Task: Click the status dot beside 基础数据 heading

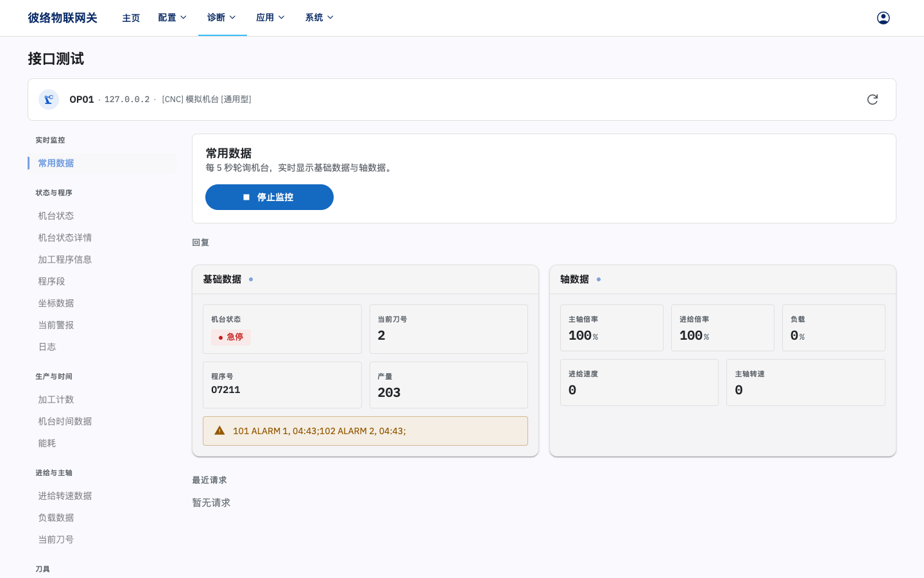Action: pos(251,279)
